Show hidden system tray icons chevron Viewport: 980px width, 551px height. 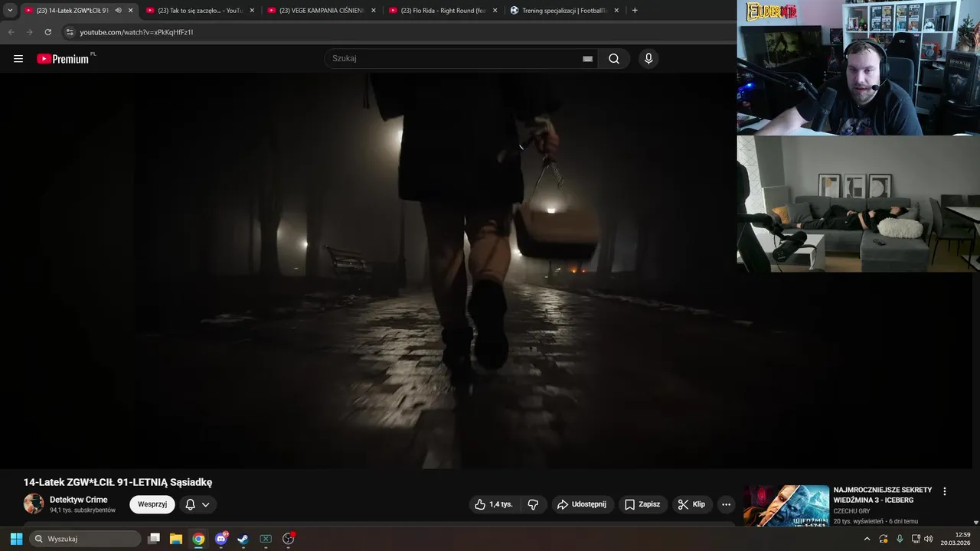point(867,539)
